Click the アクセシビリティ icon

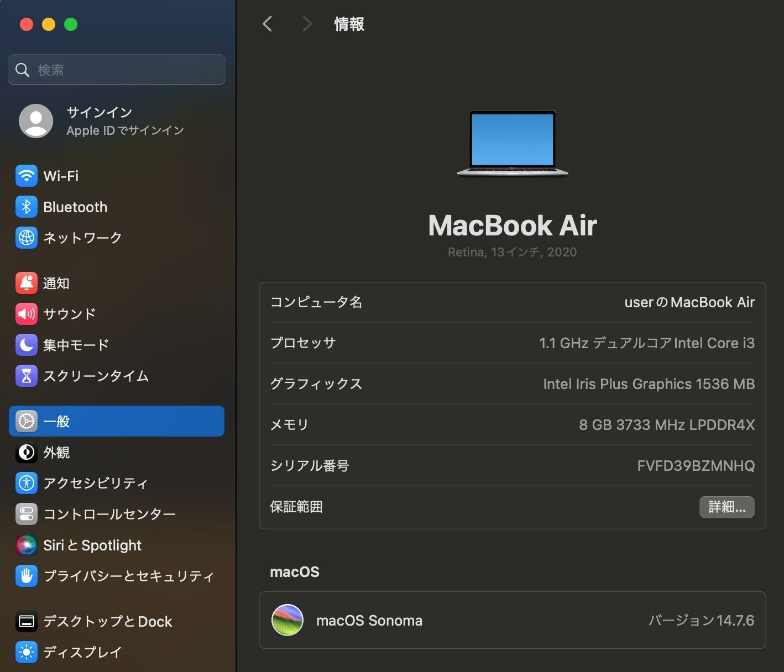26,483
